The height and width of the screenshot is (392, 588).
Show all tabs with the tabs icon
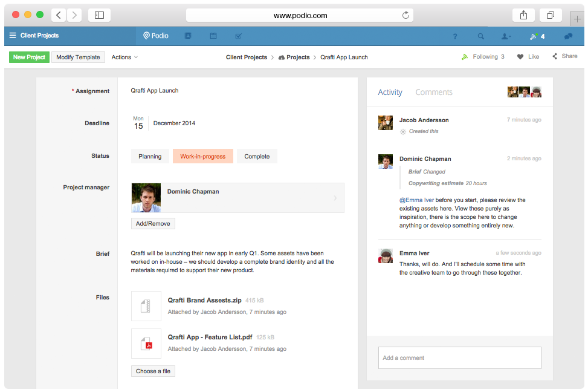coord(550,15)
